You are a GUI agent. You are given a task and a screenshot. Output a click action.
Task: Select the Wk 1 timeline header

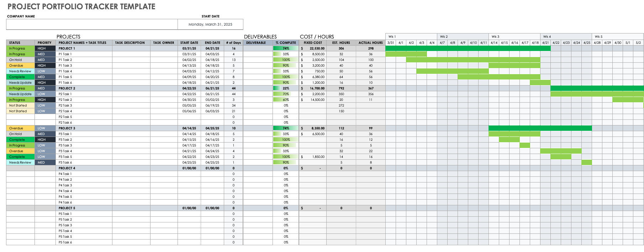click(411, 37)
